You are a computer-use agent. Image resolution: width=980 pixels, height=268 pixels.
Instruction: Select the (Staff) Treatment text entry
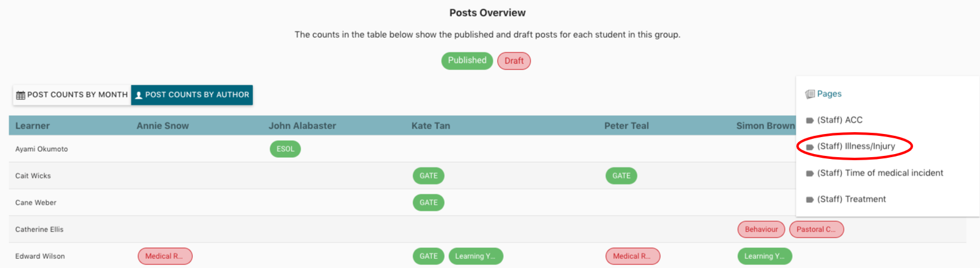coord(851,199)
